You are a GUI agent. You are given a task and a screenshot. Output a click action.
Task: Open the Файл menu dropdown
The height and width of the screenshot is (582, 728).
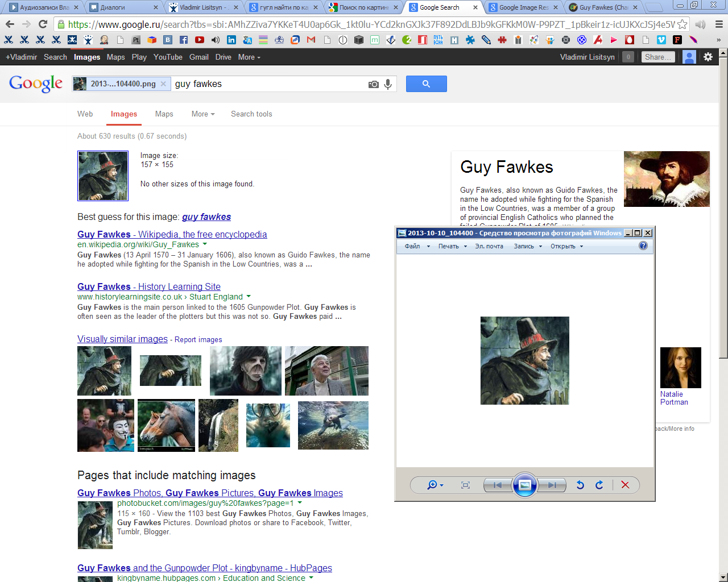[x=415, y=246]
